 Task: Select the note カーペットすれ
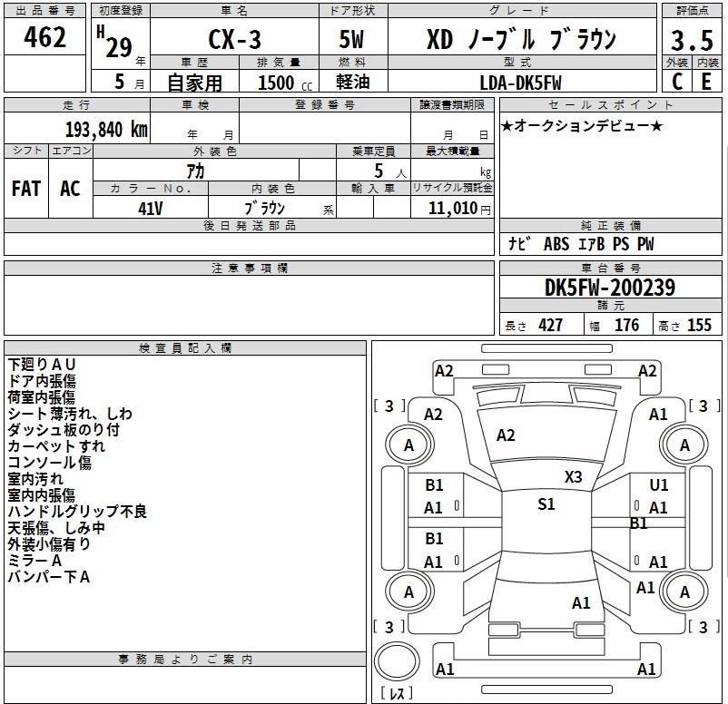56,446
